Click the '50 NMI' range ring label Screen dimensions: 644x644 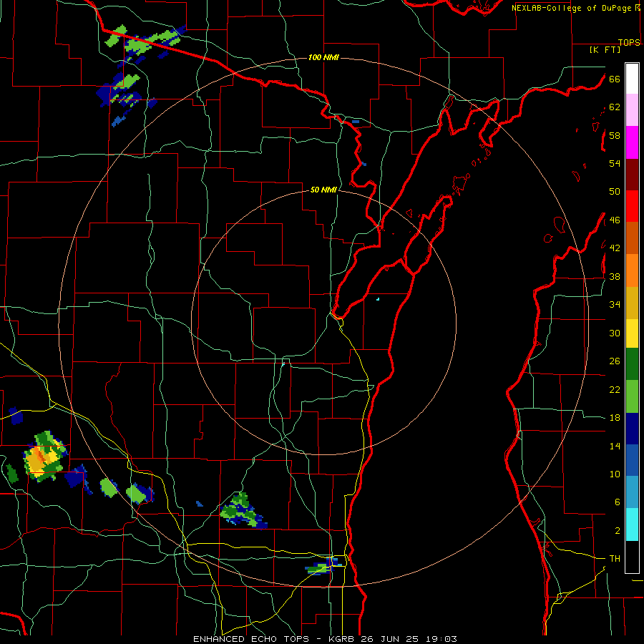[323, 190]
